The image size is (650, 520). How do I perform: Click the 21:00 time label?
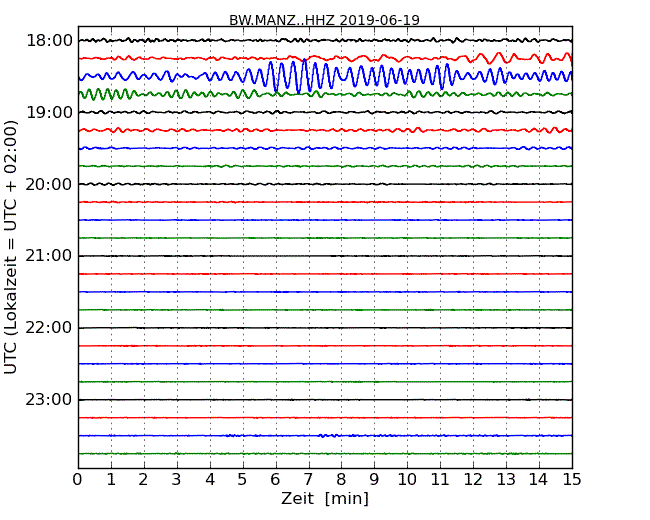tap(49, 256)
